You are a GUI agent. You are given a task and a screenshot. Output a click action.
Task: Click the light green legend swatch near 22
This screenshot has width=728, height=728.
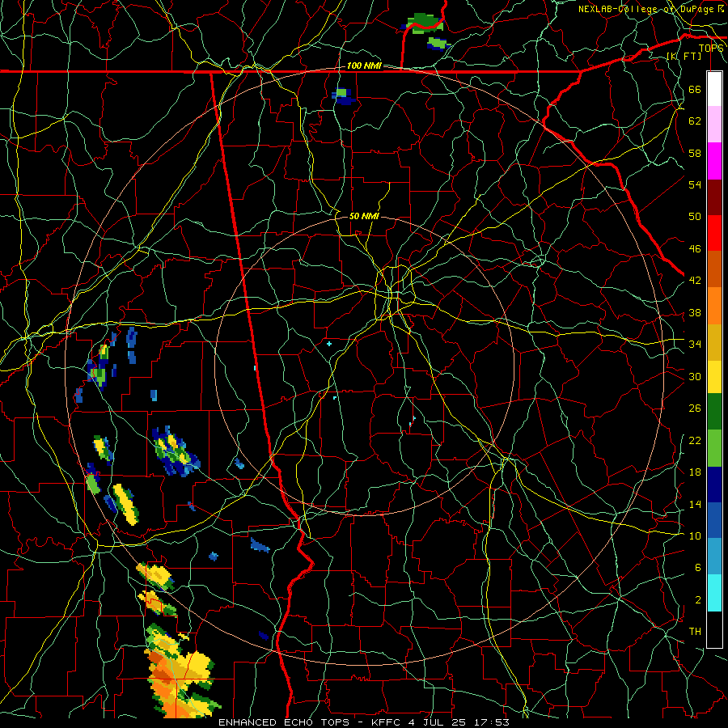(x=714, y=448)
